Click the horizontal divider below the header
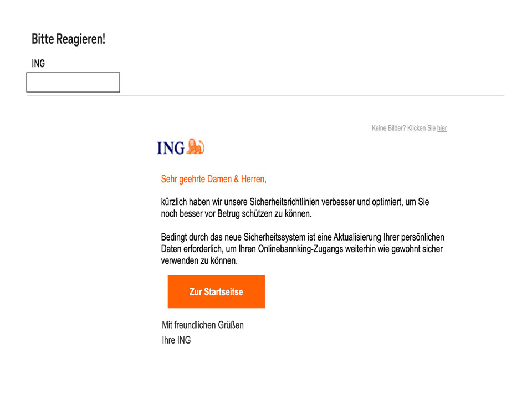This screenshot has height=399, width=532. (265, 96)
